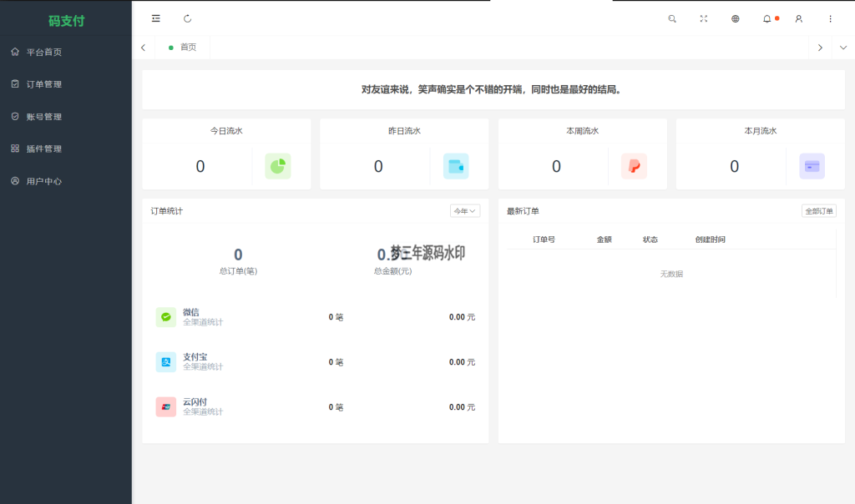
Task: Click the purple card icon in 本月流水
Action: pos(812,166)
